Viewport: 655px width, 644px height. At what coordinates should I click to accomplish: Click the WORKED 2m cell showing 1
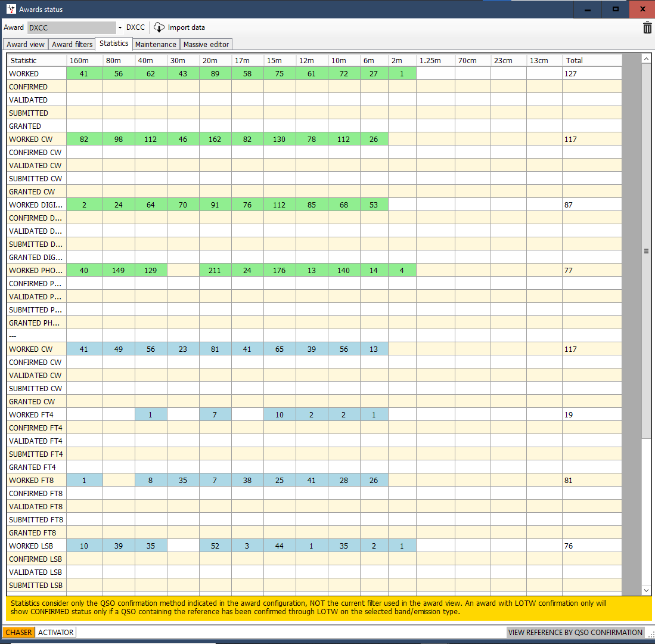[x=402, y=73]
